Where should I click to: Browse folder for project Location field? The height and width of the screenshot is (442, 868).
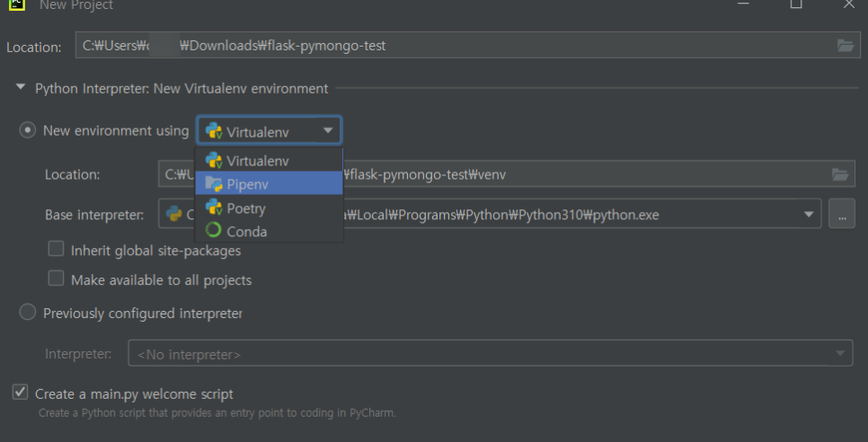pos(846,45)
